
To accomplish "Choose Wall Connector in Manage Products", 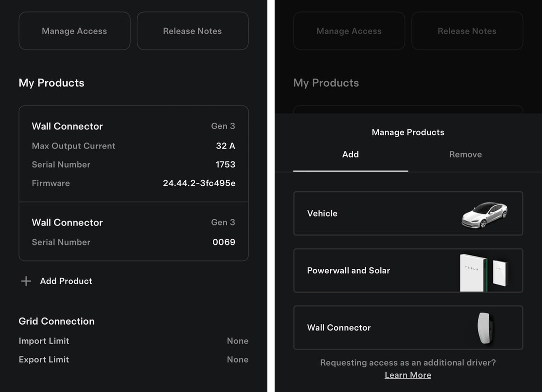I will 408,328.
